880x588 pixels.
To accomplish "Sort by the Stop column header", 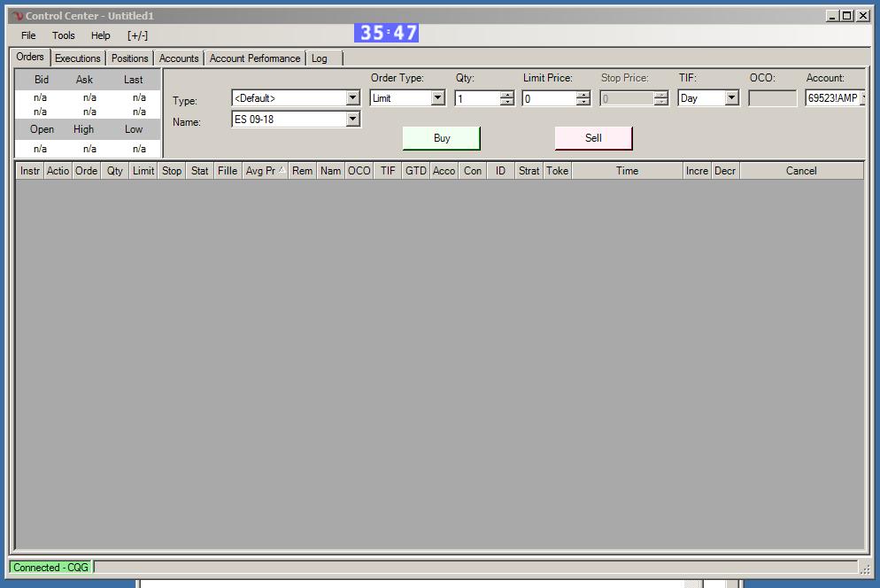I will 172,171.
